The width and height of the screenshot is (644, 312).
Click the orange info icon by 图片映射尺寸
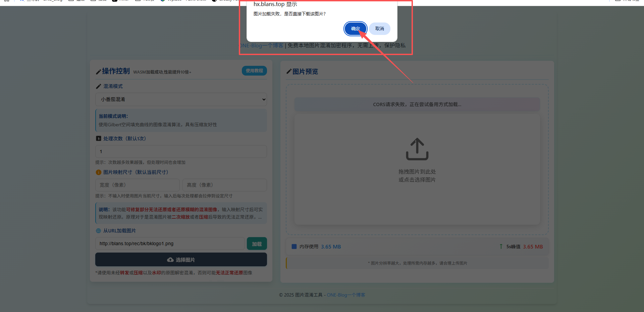tap(99, 172)
